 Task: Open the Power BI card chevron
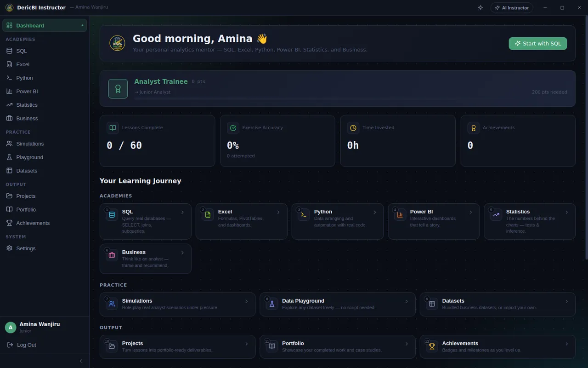click(471, 212)
